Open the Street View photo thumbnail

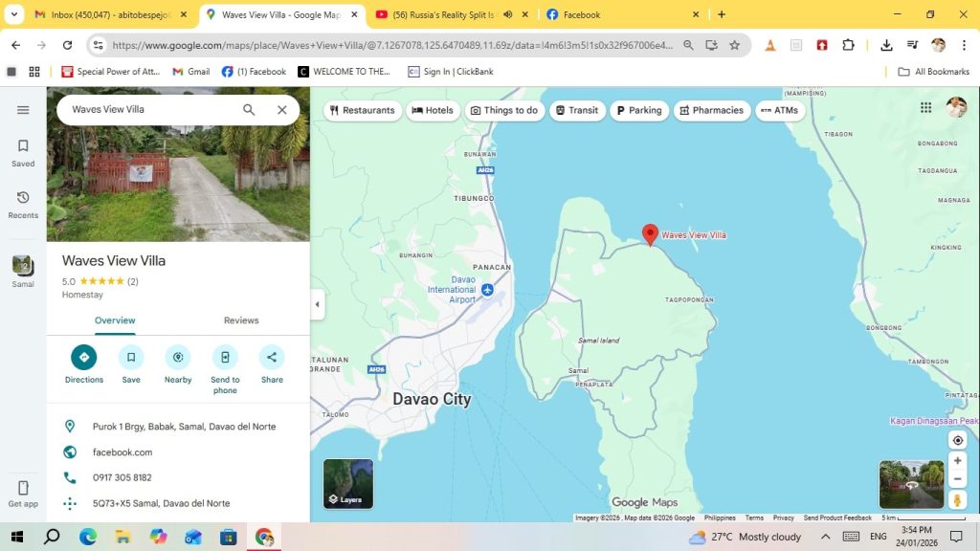click(x=911, y=484)
